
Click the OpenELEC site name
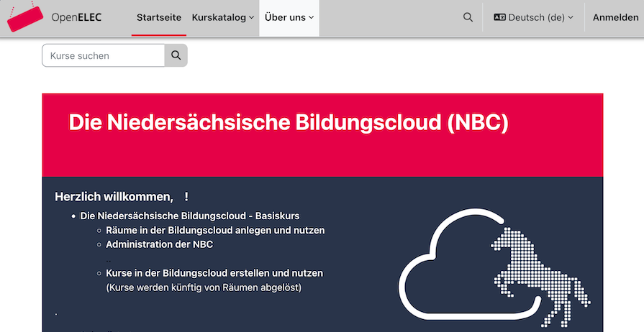coord(76,17)
